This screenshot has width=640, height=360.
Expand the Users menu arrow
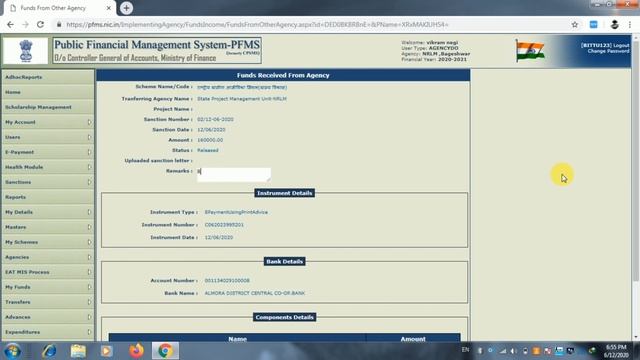(x=89, y=137)
